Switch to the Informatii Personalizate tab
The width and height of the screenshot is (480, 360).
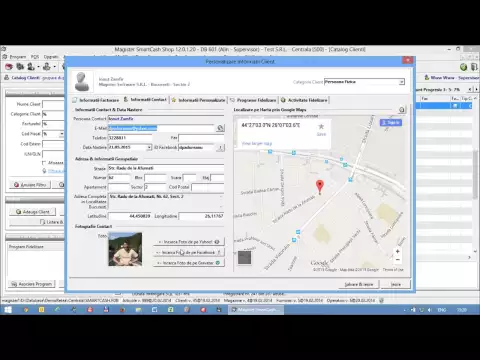click(199, 100)
